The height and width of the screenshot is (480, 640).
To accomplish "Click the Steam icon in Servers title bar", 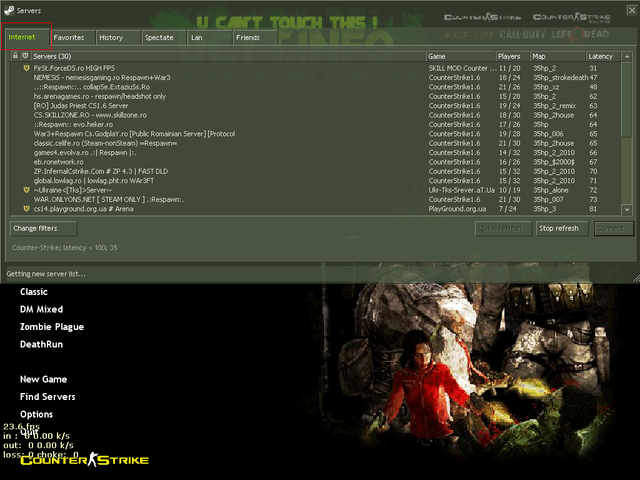I will [9, 10].
